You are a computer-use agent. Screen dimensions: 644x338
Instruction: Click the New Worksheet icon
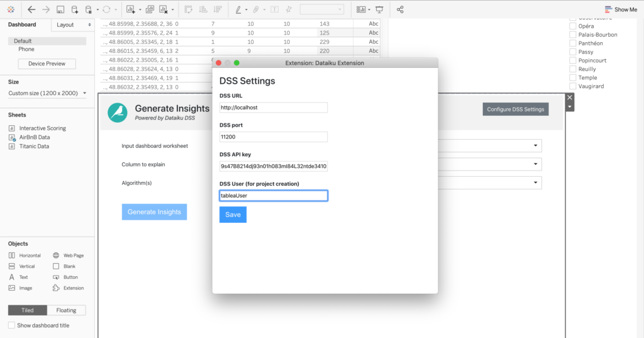pyautogui.click(x=131, y=9)
